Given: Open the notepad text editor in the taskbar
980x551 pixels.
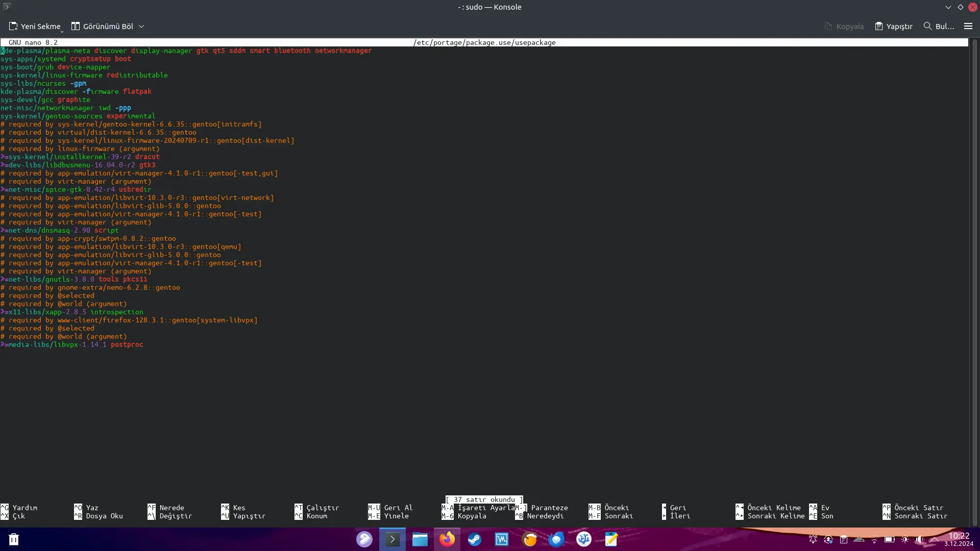Looking at the screenshot, I should coord(611,539).
